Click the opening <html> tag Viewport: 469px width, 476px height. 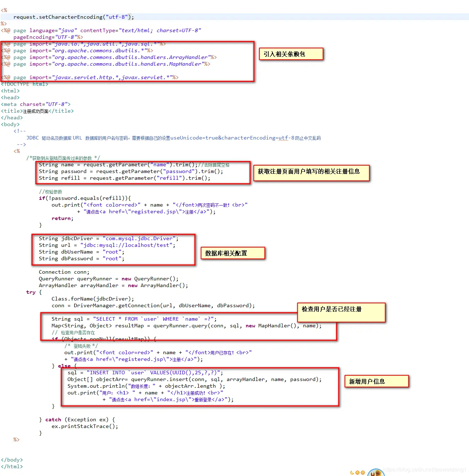tap(10, 91)
